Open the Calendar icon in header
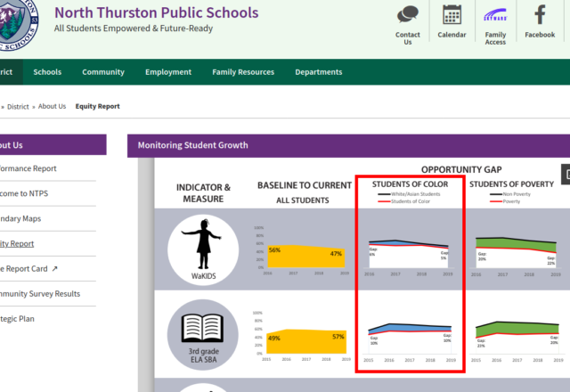 452,15
